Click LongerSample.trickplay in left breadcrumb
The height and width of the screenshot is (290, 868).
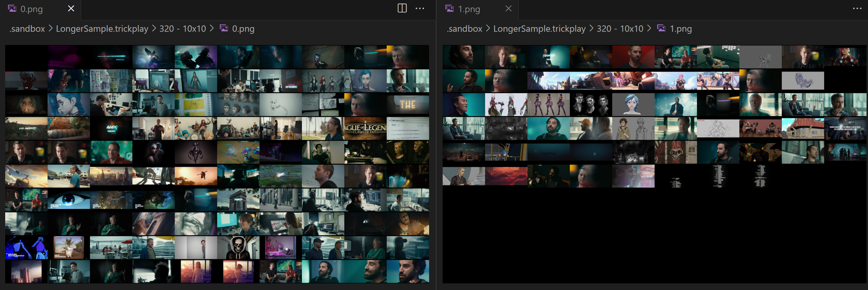[102, 29]
